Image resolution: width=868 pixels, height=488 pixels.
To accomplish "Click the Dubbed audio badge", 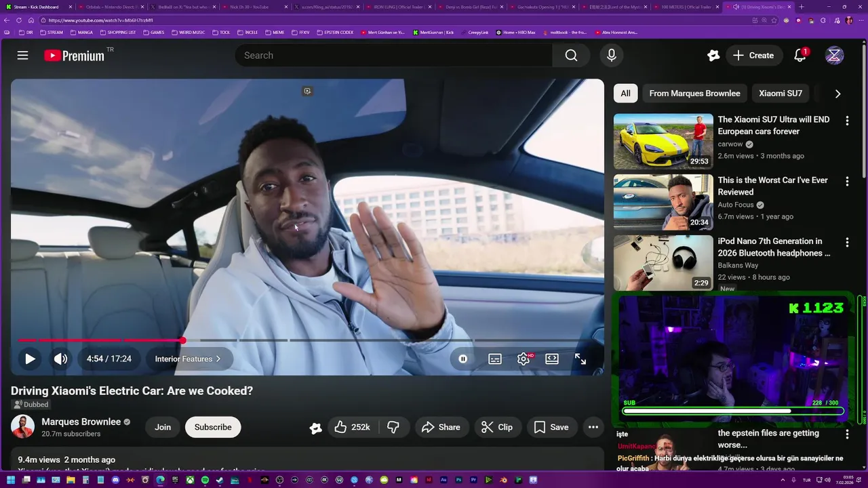I will [x=31, y=405].
